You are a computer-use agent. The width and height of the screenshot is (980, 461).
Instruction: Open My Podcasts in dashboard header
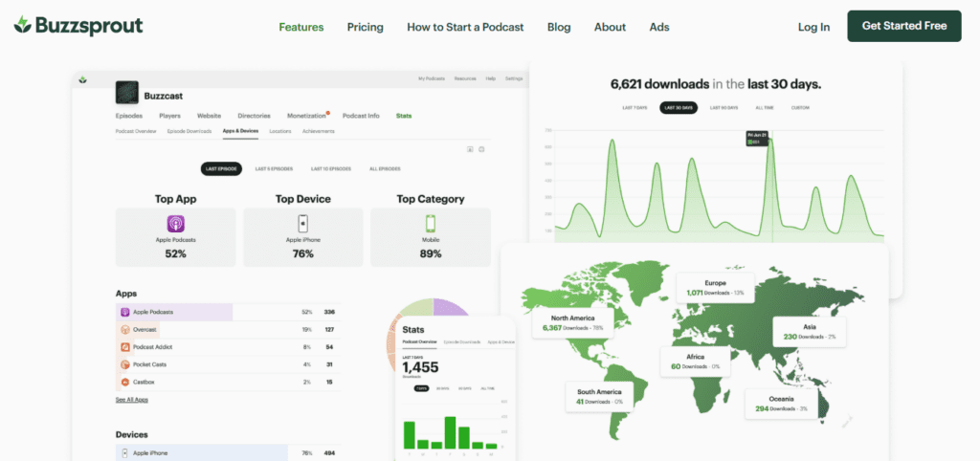tap(432, 78)
